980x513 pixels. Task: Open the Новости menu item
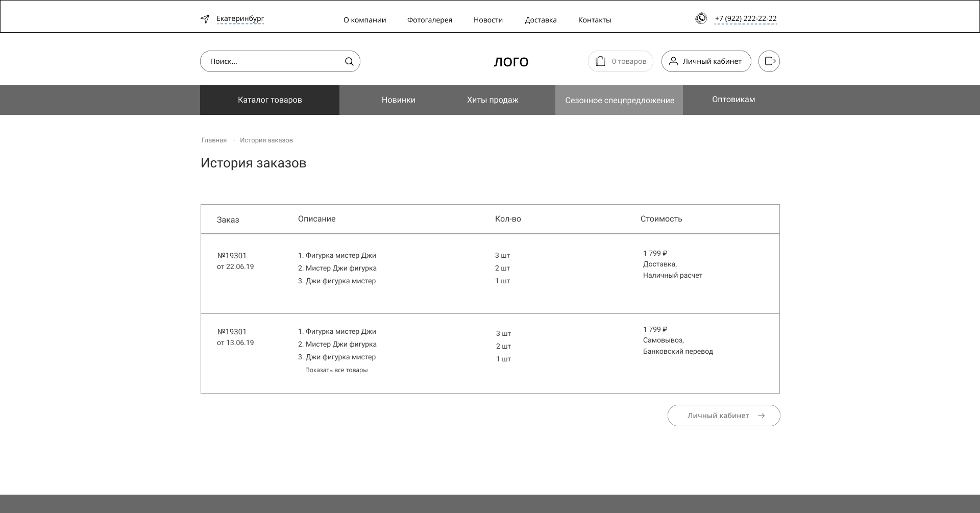(488, 20)
